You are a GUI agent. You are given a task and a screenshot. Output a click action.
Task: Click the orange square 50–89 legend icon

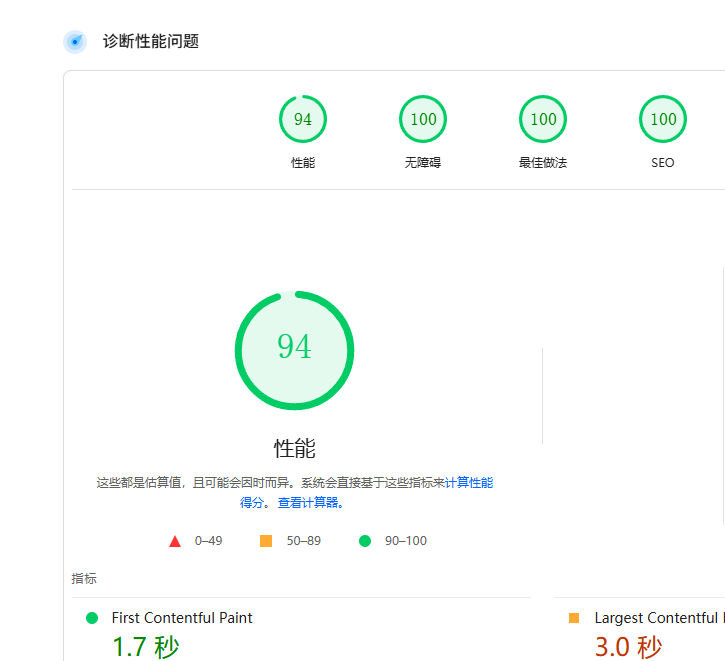pos(266,541)
